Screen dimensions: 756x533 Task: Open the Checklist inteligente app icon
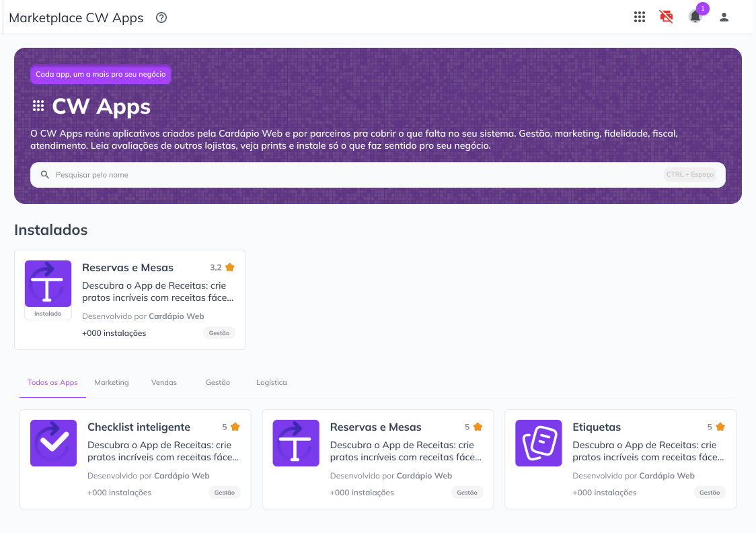(x=54, y=443)
